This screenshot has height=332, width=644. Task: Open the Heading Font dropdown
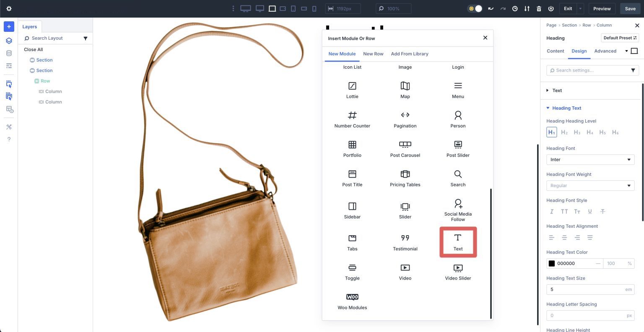590,160
